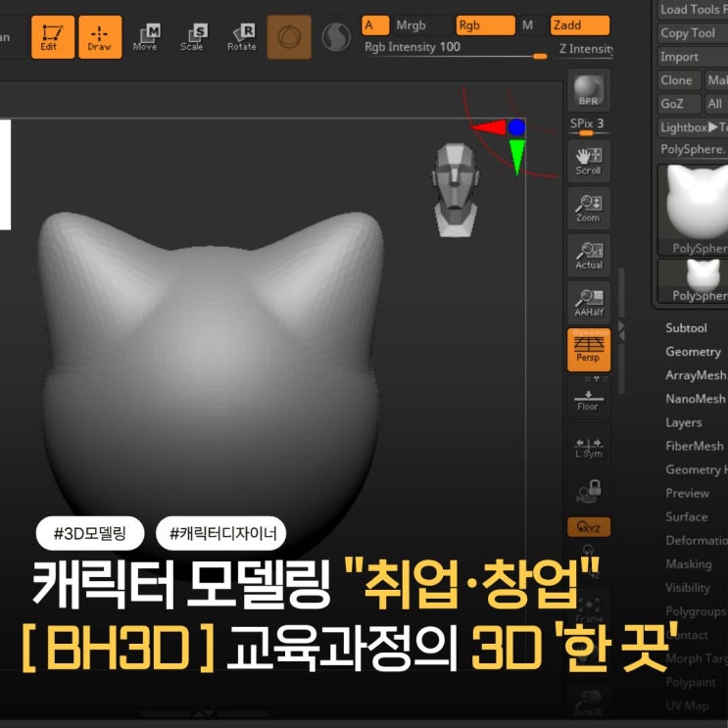Image resolution: width=728 pixels, height=728 pixels.
Task: Select the Draw mode button
Action: click(100, 37)
